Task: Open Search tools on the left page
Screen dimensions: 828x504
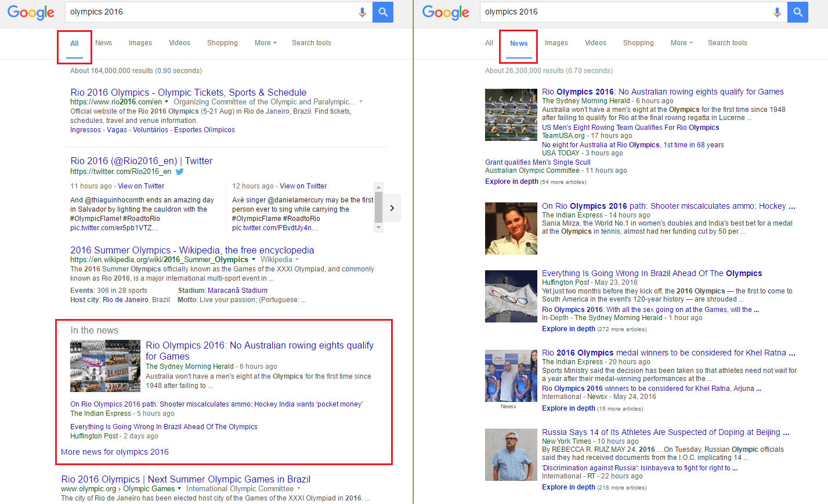Action: (x=311, y=42)
